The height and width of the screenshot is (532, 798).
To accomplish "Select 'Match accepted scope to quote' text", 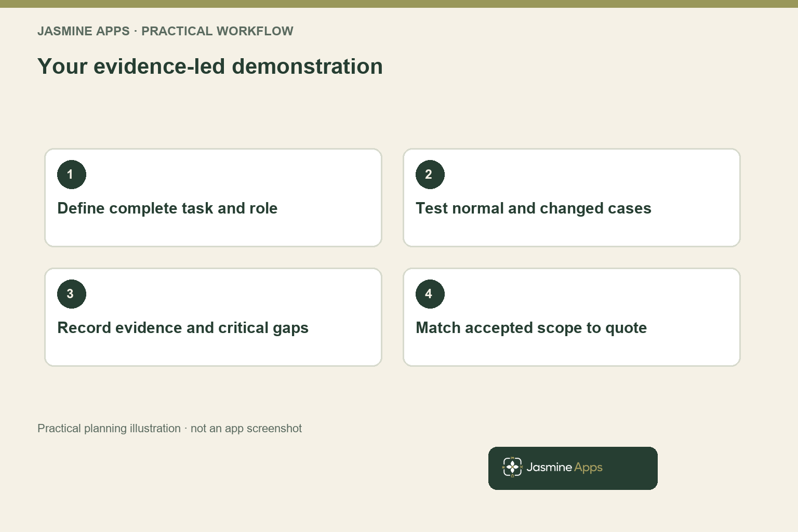I will (531, 328).
